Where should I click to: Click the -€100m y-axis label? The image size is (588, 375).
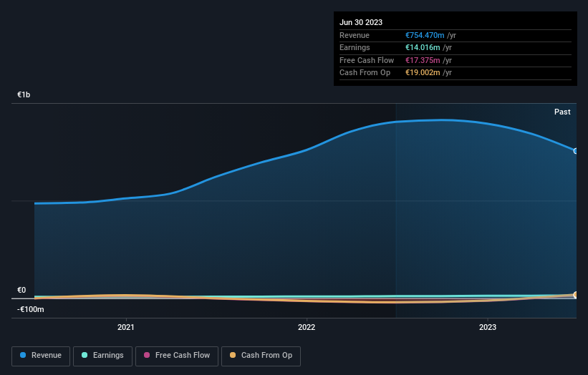click(30, 309)
